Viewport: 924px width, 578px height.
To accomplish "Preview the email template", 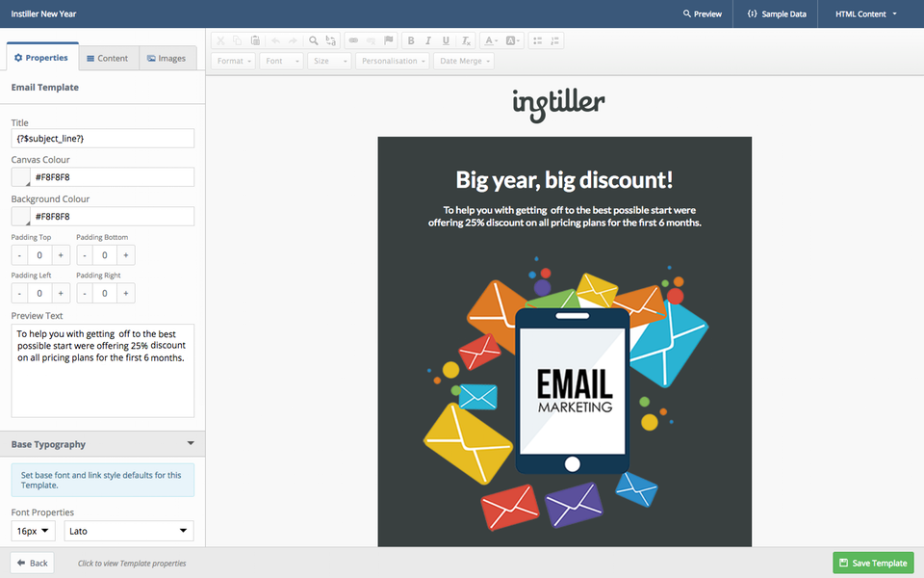I will 702,13.
